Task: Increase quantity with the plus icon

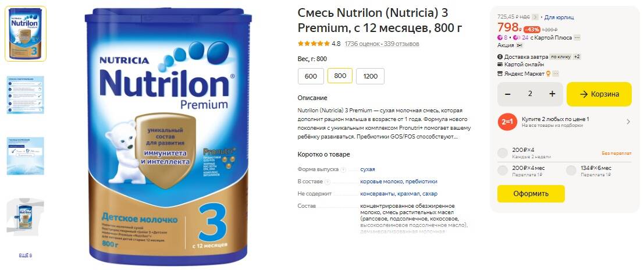Action: (x=552, y=94)
